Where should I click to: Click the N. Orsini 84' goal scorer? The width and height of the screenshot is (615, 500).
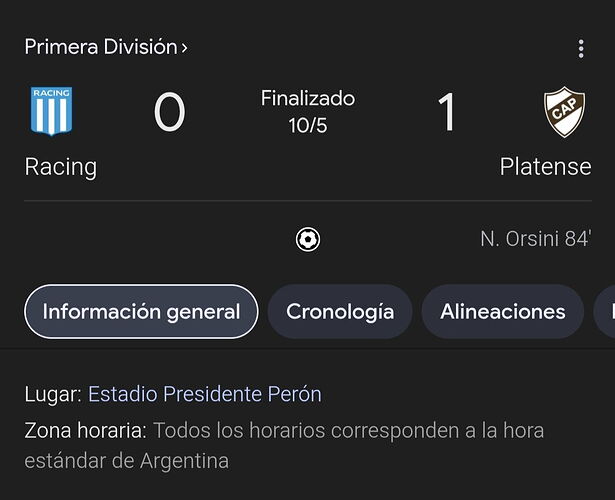coord(536,239)
